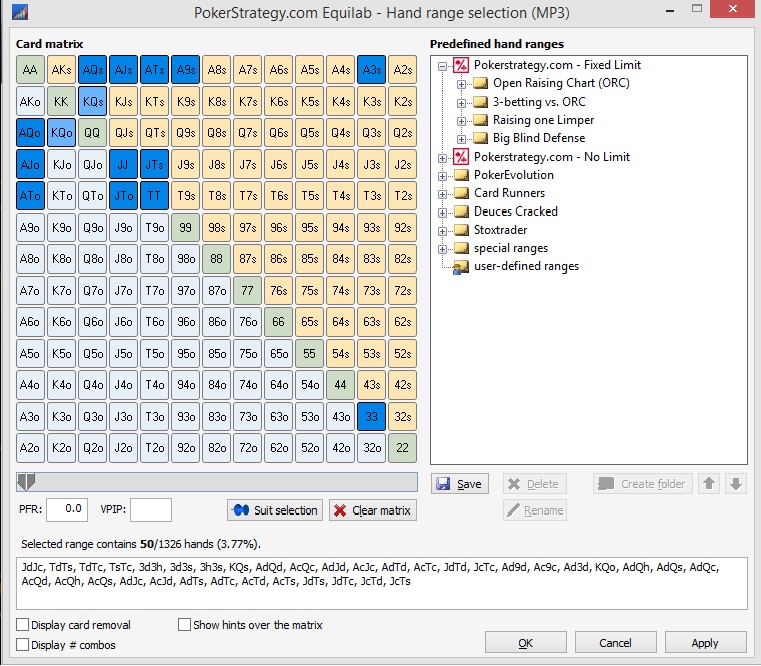Click the Card Runners folder icon

click(461, 193)
